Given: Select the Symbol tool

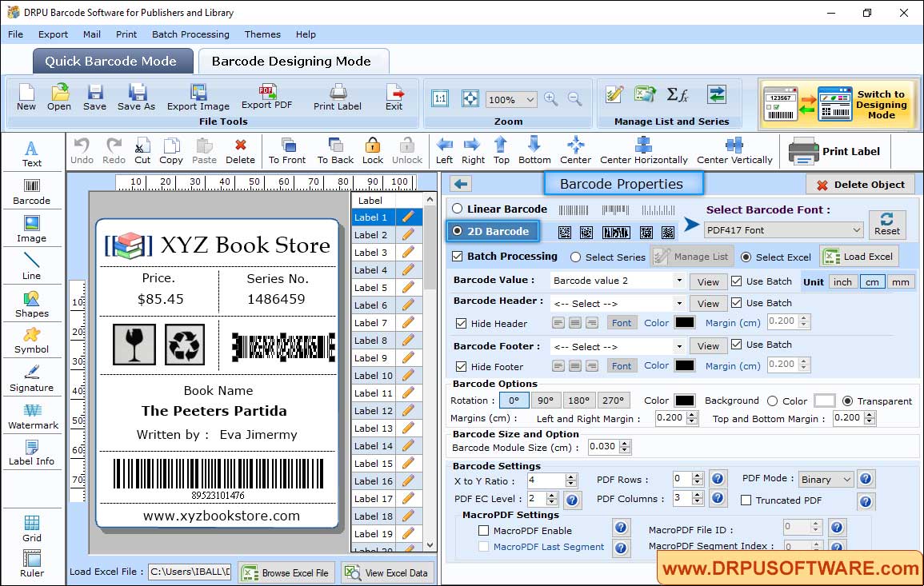Looking at the screenshot, I should click(x=31, y=341).
